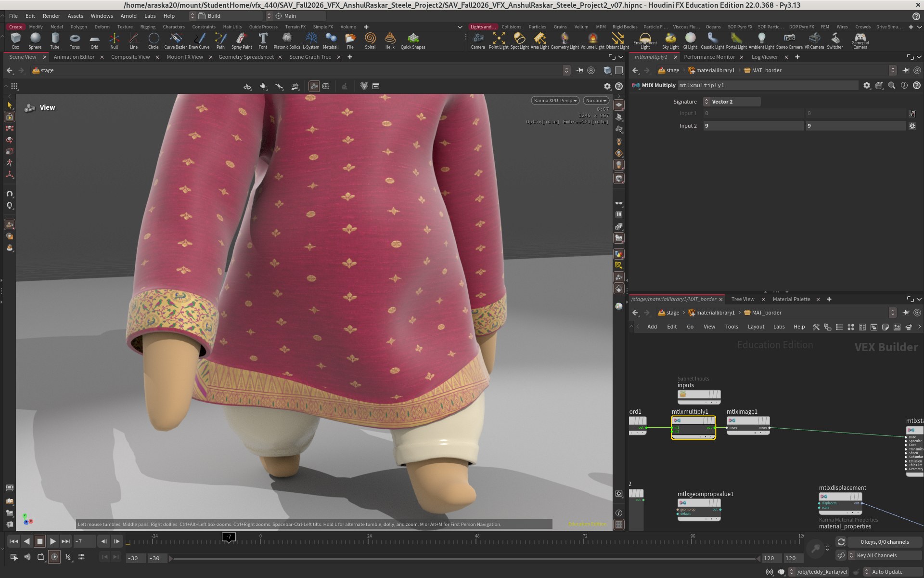Add a Camera from the Lights shelf
924x578 pixels.
point(478,40)
